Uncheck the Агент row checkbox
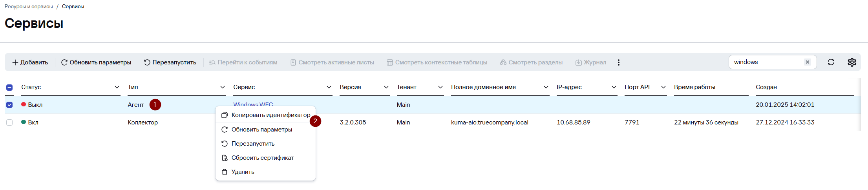 [x=9, y=105]
